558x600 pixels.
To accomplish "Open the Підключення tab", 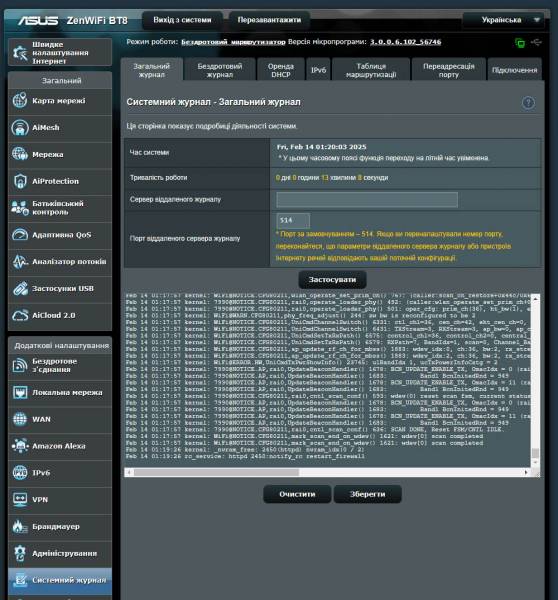I will click(514, 70).
